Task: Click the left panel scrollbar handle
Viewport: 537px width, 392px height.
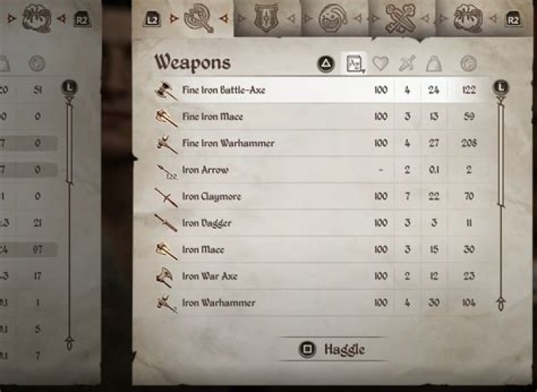Action: [69, 143]
